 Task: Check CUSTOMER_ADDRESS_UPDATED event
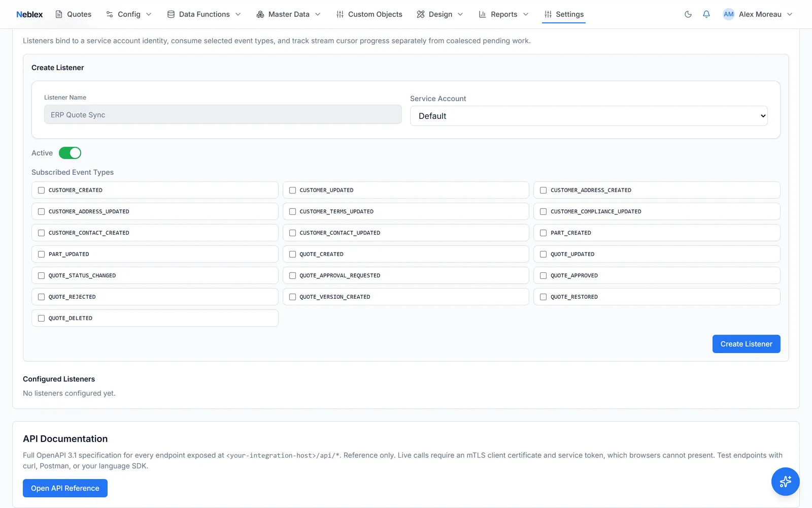click(42, 211)
